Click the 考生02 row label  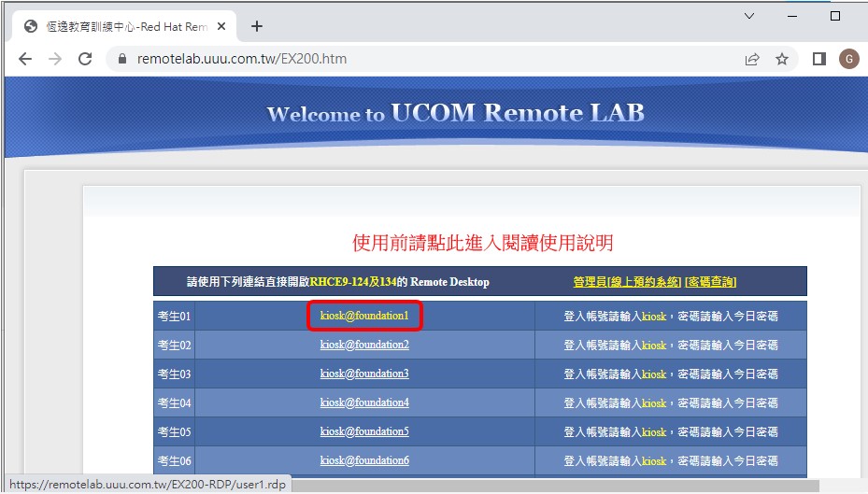174,346
